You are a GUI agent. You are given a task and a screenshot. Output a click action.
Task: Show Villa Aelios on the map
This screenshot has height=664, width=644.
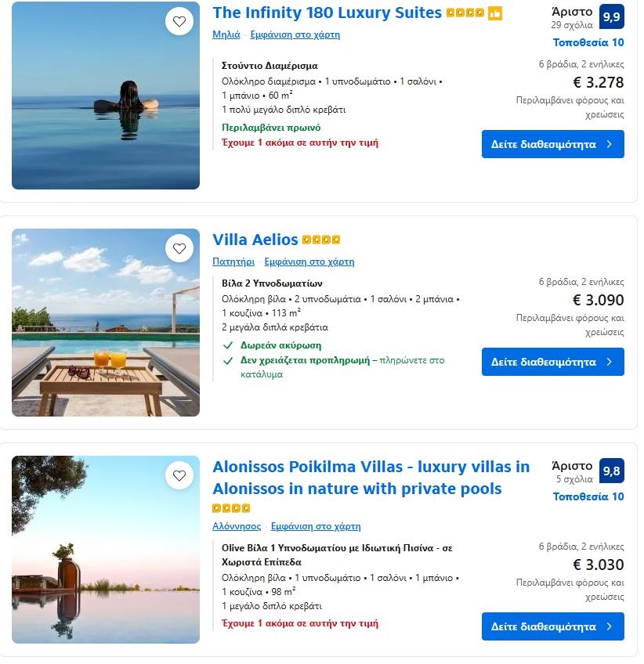tap(309, 262)
